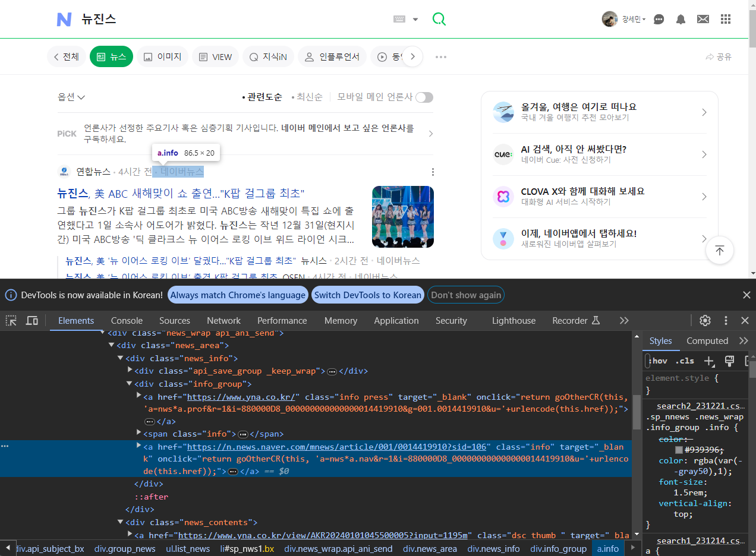Open the article options vertical dots
The image size is (756, 556).
point(433,172)
